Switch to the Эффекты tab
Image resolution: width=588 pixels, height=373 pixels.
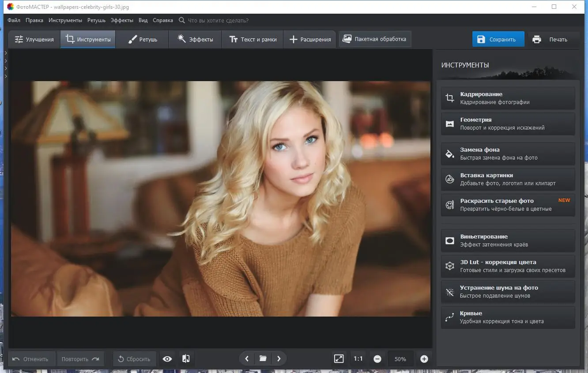click(x=195, y=39)
